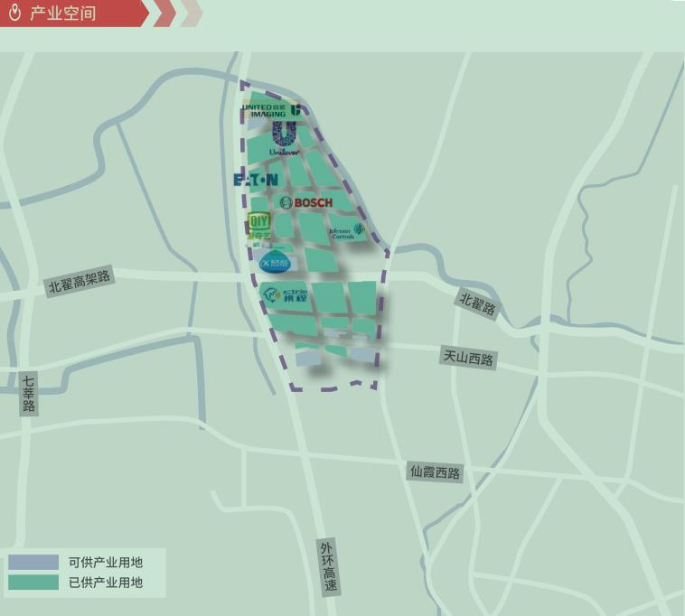Open the BOSCH logo marker
Viewport: 685px width, 616px height.
click(306, 202)
